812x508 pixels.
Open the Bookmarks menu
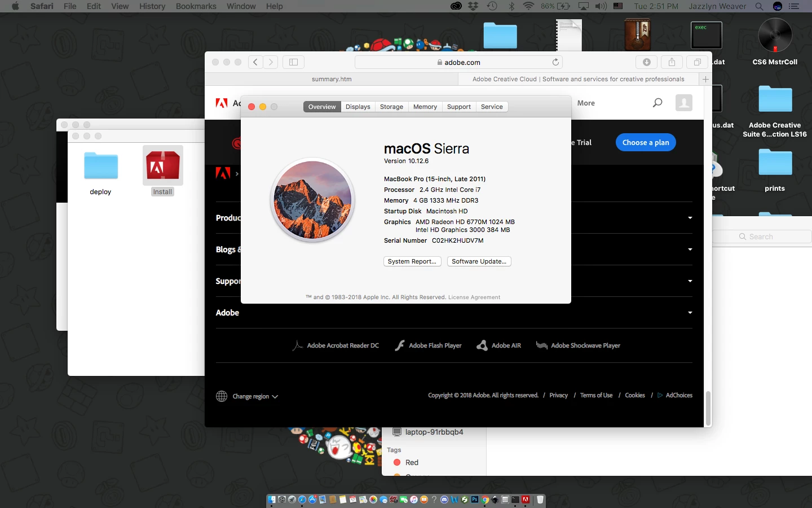[x=196, y=6]
